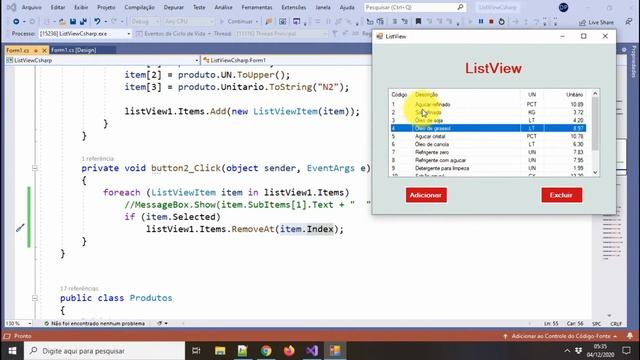Collapse the button2_Click method
The width and height of the screenshot is (640, 360).
pos(35,168)
